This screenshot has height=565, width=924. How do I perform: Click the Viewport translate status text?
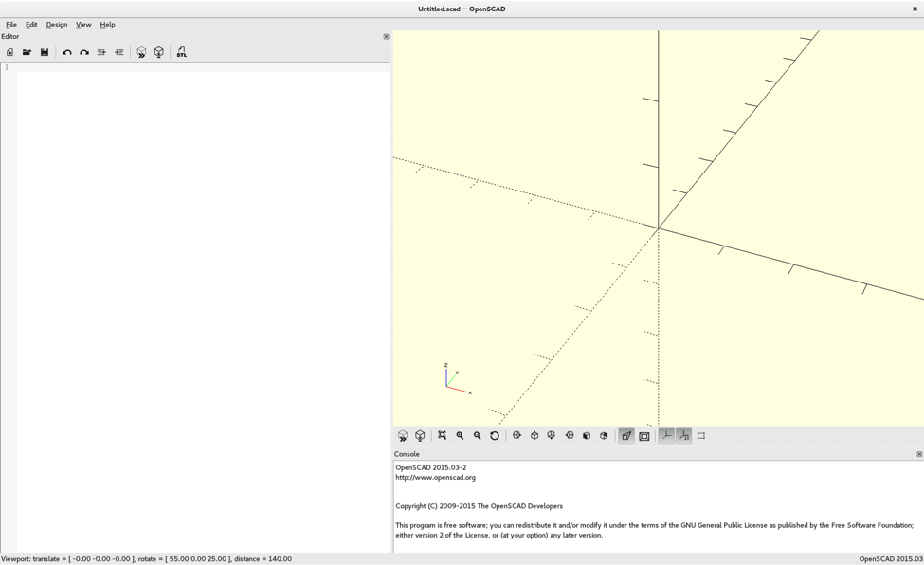tap(146, 558)
